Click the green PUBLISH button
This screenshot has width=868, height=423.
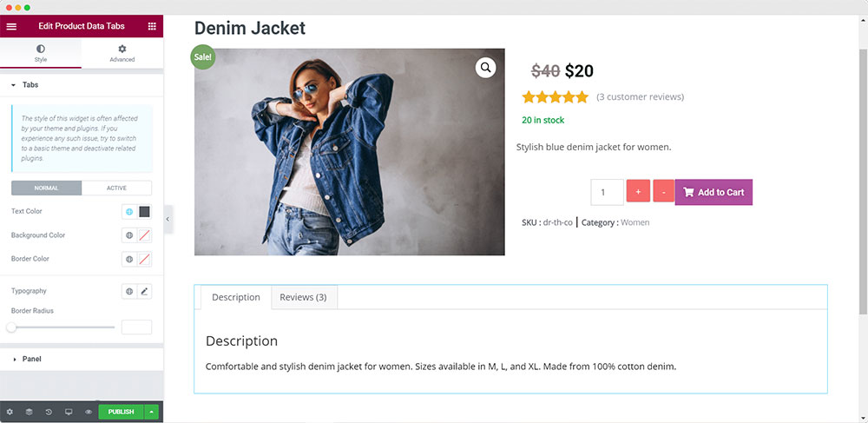click(122, 412)
